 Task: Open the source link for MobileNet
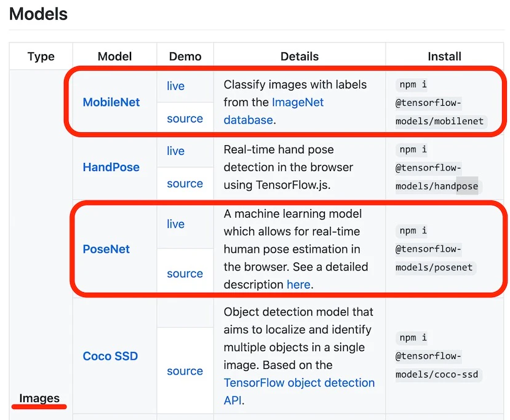click(x=185, y=118)
